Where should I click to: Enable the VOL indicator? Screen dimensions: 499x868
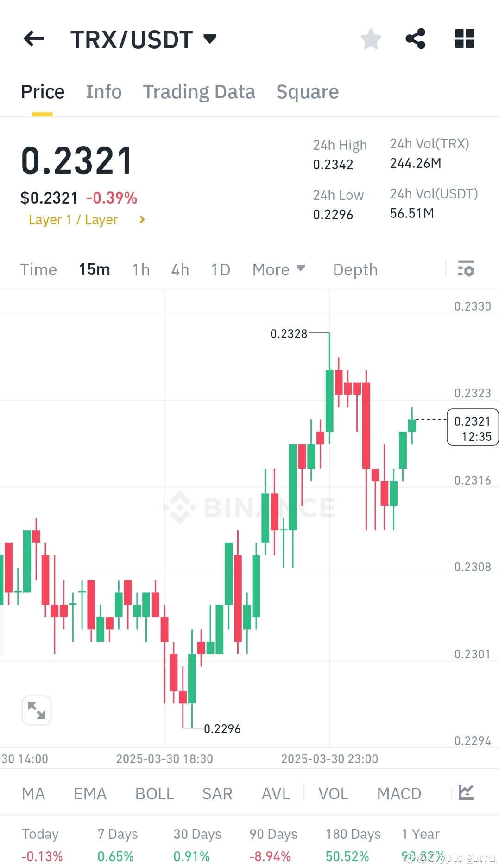tap(333, 793)
